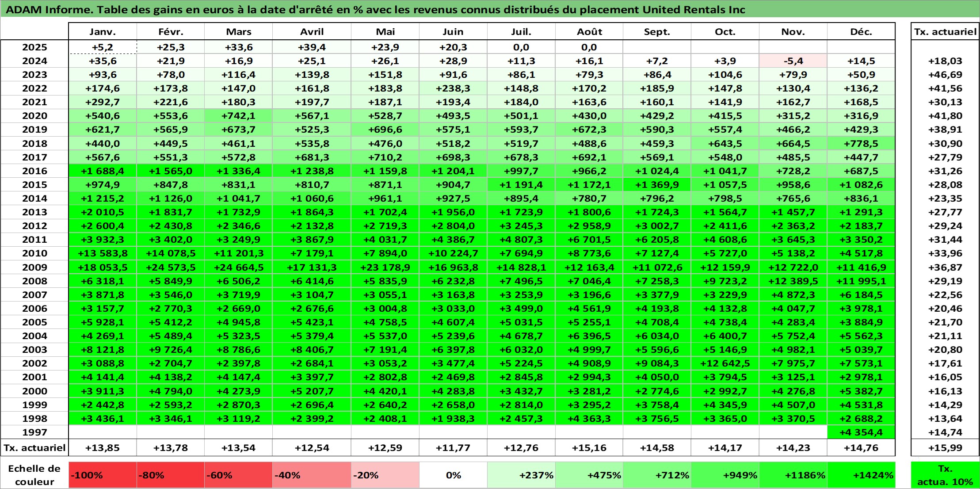Click the +9 726,4 cell in Févr. 2003

(x=171, y=349)
